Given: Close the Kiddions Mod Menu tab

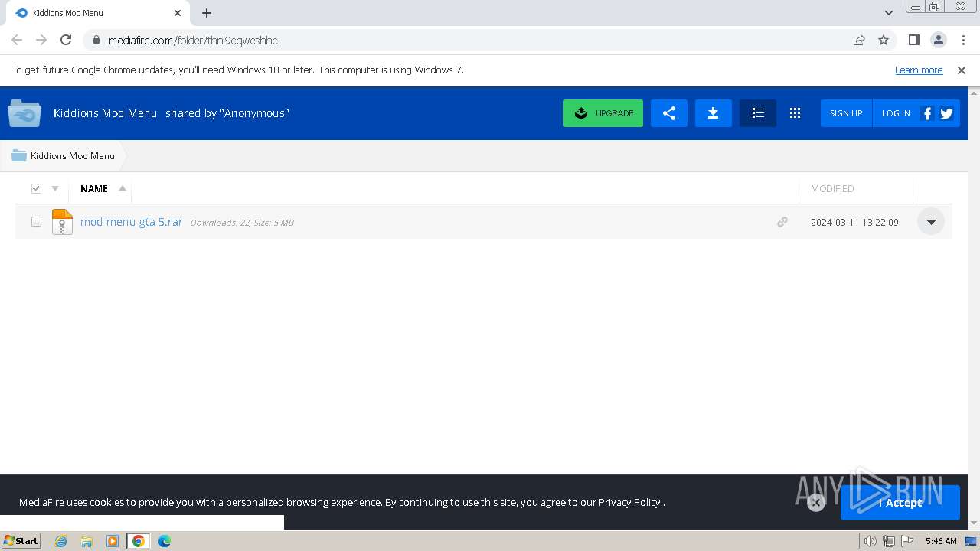Looking at the screenshot, I should [x=178, y=13].
